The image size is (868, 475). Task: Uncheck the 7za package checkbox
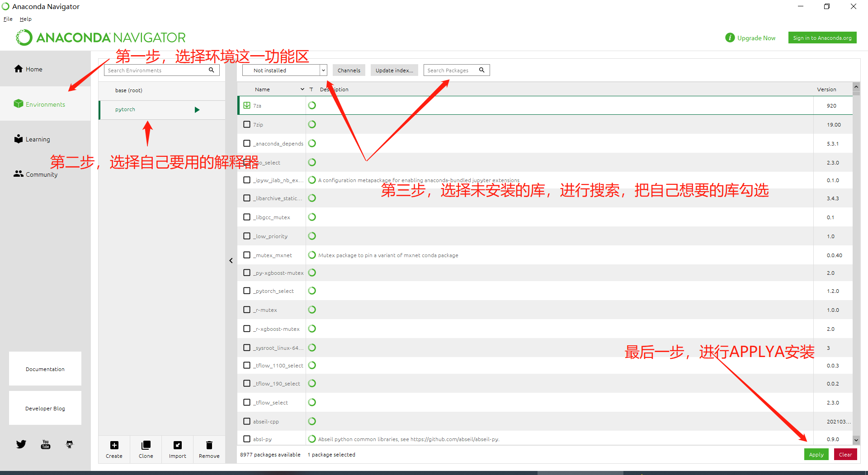pyautogui.click(x=247, y=105)
